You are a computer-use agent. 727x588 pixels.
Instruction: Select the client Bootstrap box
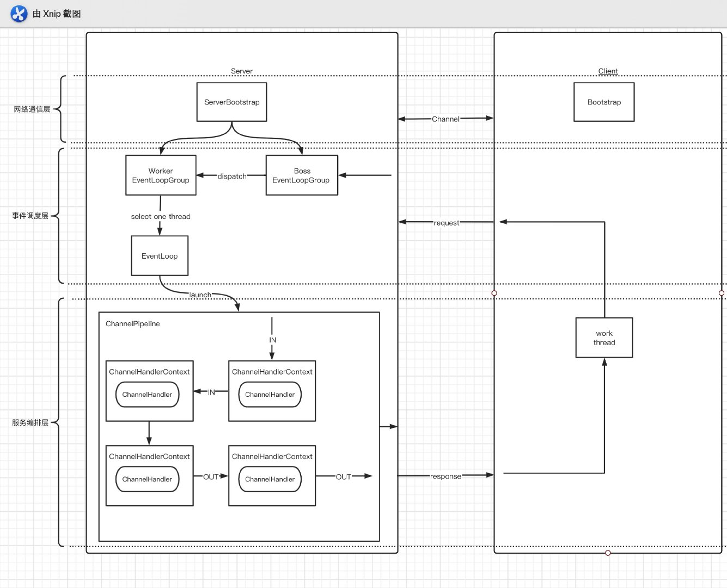coord(604,102)
